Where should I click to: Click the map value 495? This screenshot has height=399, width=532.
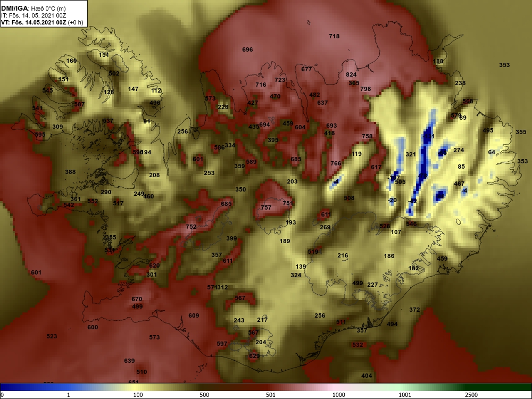pos(488,131)
